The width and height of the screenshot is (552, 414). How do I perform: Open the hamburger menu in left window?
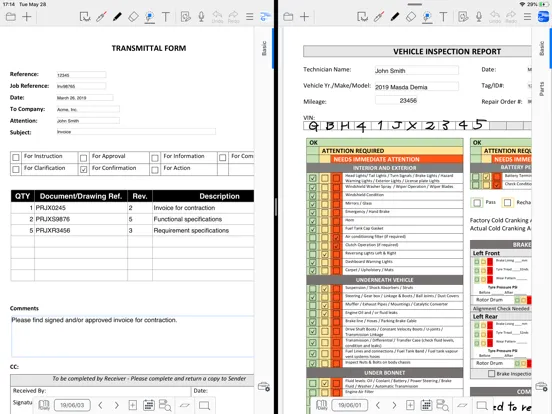250,17
